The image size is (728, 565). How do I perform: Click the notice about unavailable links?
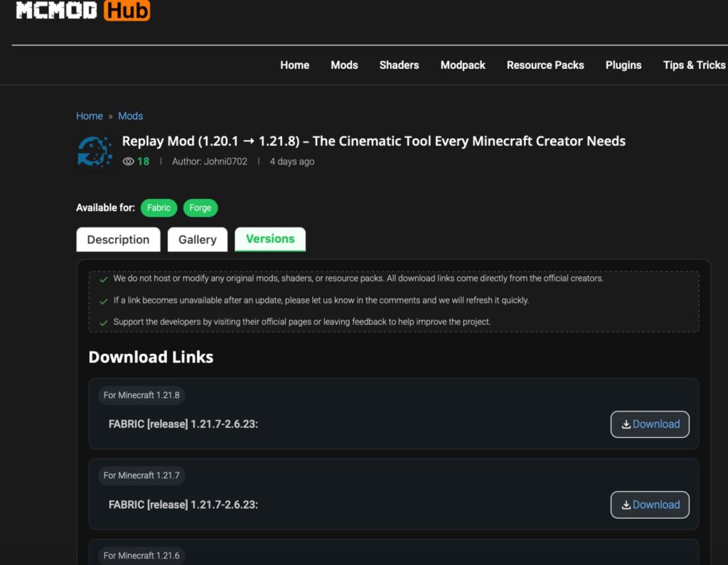tap(321, 301)
